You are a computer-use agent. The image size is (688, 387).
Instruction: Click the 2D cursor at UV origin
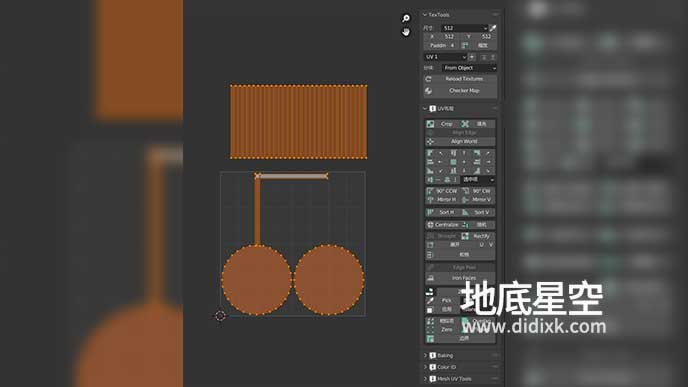(220, 315)
